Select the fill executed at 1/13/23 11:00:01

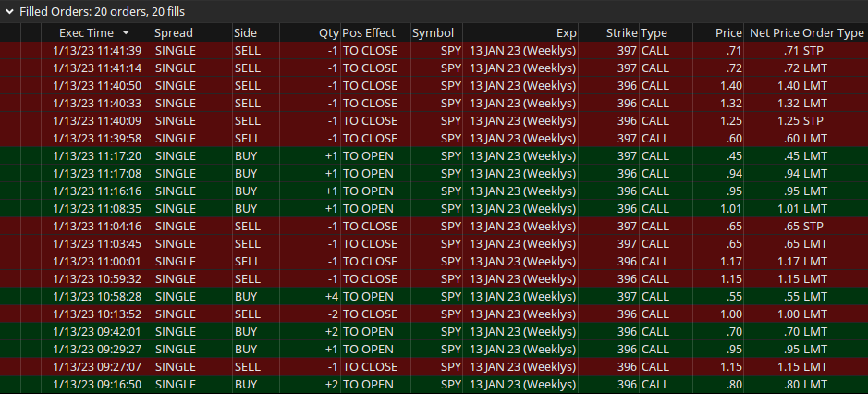tap(434, 261)
